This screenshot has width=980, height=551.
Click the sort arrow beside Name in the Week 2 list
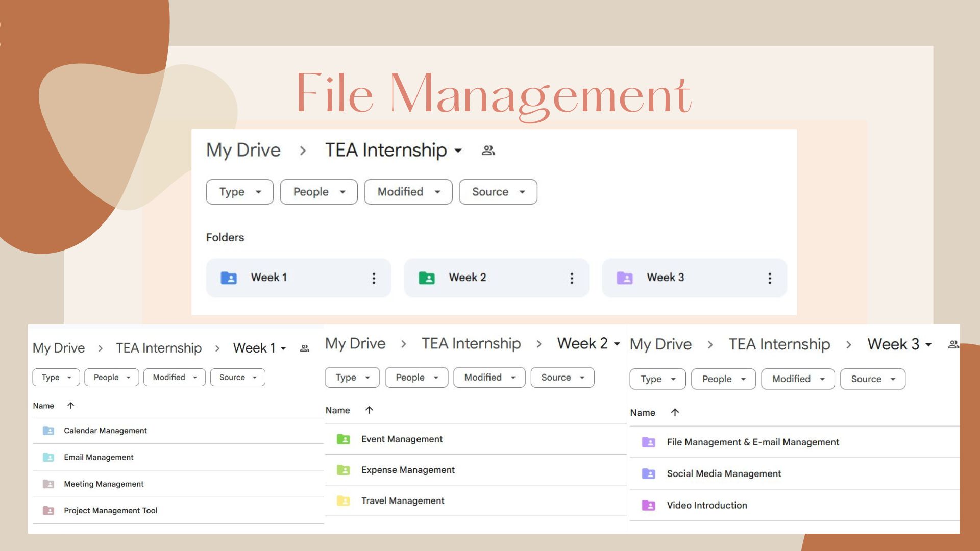pyautogui.click(x=369, y=410)
